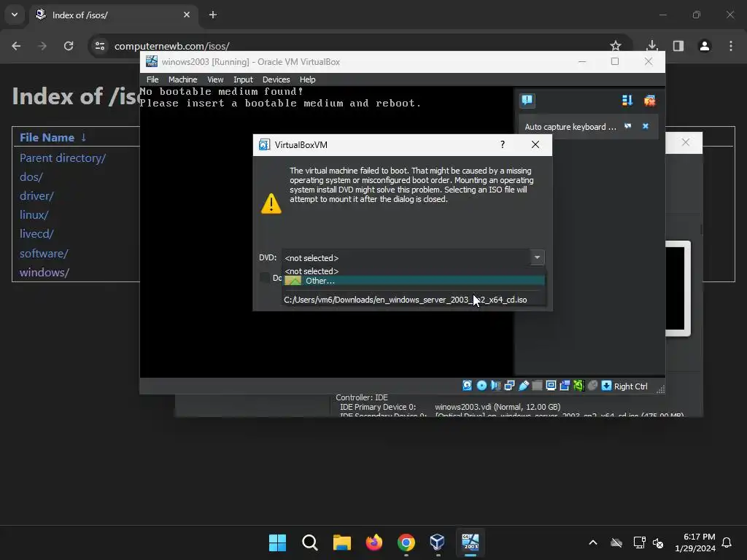Viewport: 747px width, 560px height.
Task: Open the linux/ directory link
Action: point(34,215)
